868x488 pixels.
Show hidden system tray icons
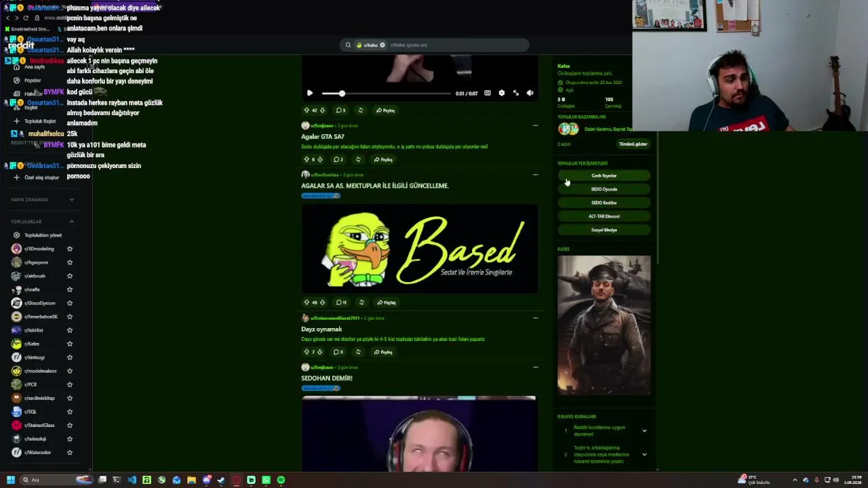point(795,480)
